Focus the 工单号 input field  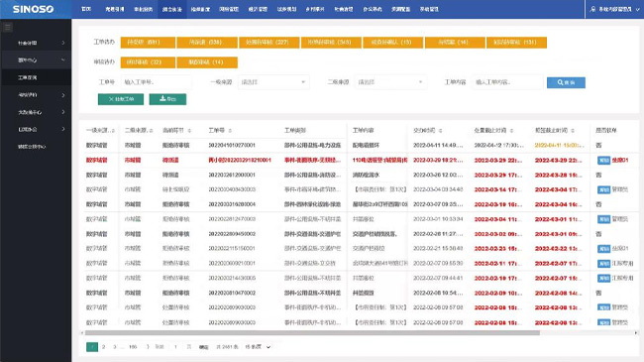tap(157, 82)
